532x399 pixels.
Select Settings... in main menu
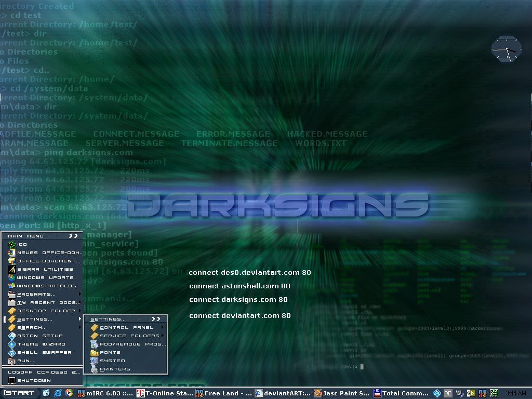point(42,320)
